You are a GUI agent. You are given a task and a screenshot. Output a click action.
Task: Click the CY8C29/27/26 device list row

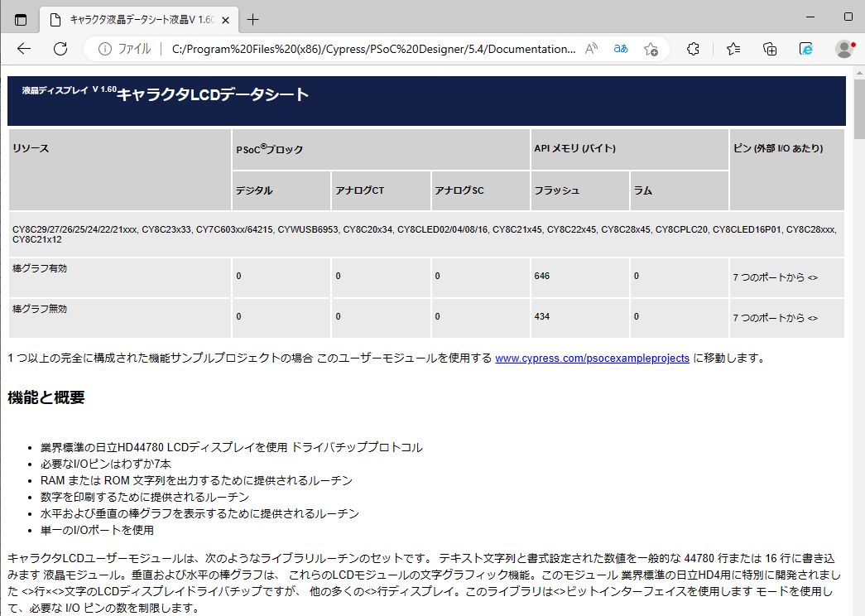click(426, 234)
